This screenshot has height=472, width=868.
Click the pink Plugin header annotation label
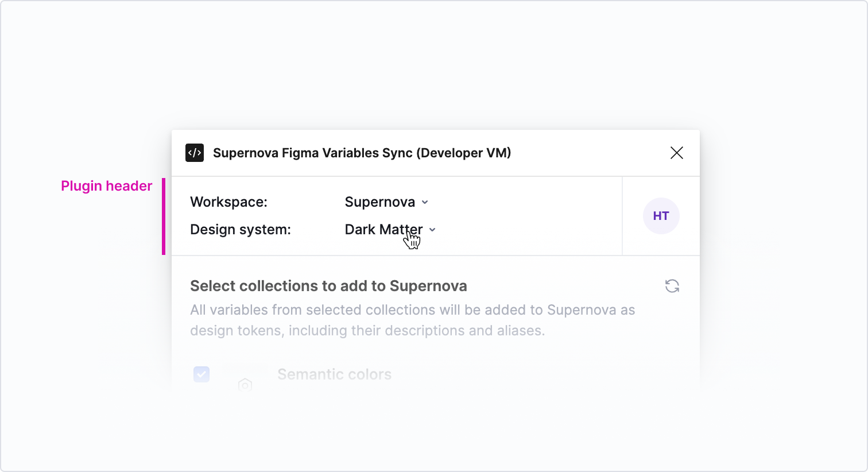(x=106, y=186)
